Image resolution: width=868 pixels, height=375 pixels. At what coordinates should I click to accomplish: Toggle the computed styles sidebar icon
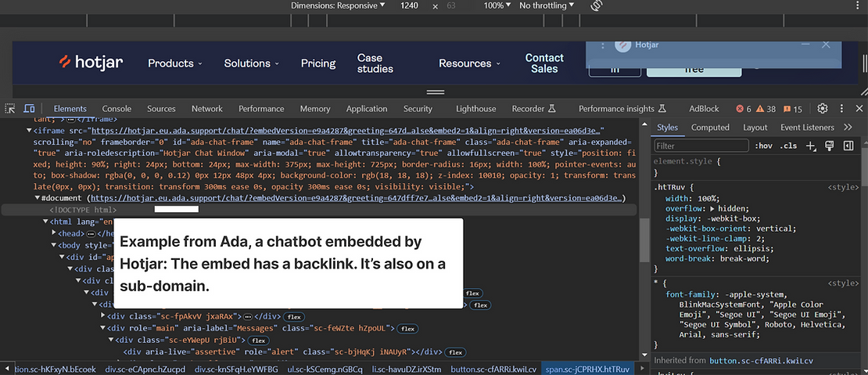(848, 146)
